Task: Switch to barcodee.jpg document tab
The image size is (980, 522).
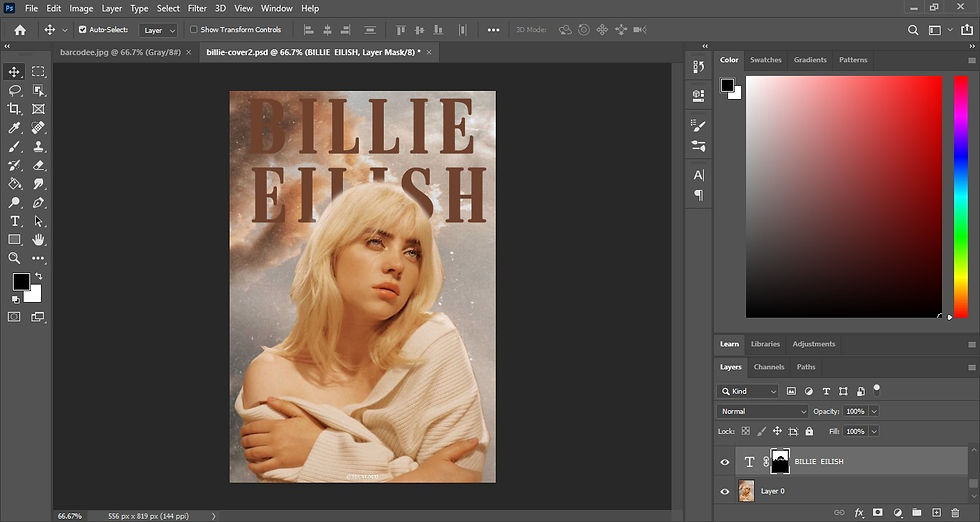Action: [118, 49]
